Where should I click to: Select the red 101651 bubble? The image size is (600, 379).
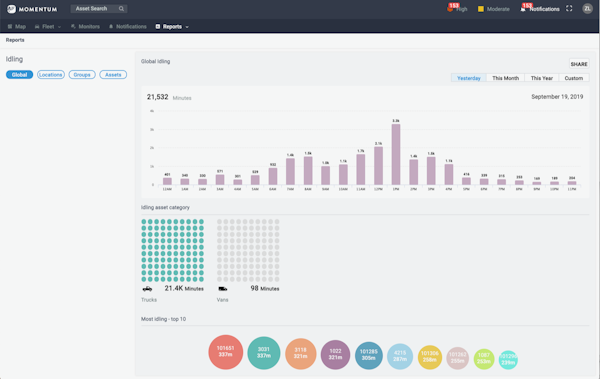(x=225, y=352)
